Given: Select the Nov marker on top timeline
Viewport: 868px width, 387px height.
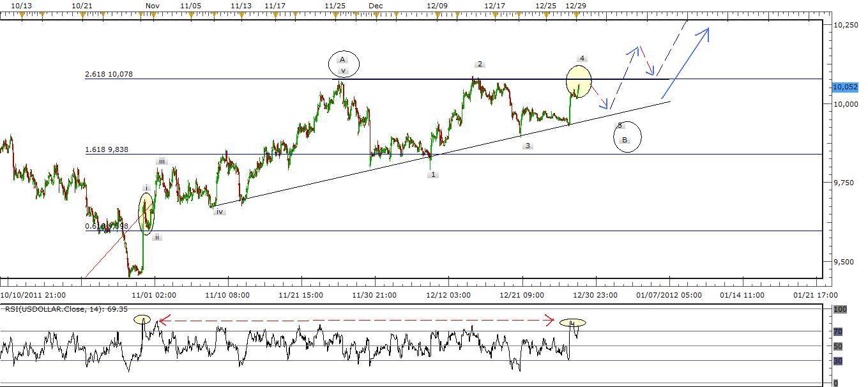Looking at the screenshot, I should click(152, 6).
